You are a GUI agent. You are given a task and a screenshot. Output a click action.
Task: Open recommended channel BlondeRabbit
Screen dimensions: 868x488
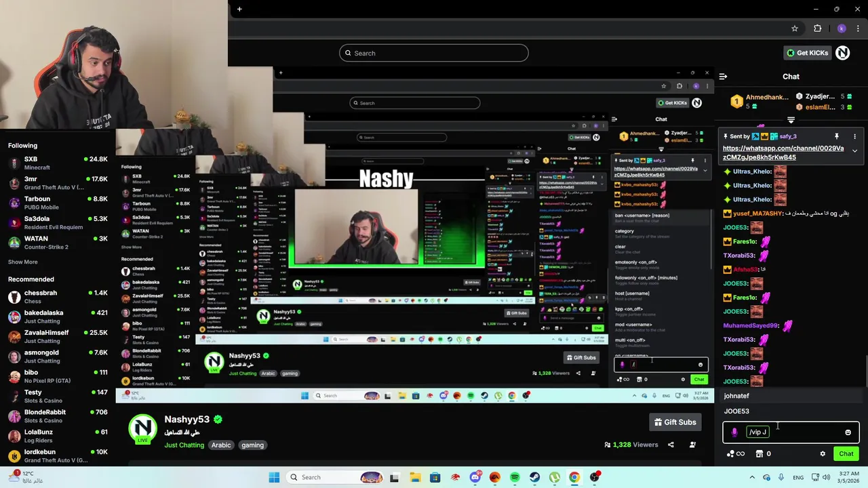[58, 416]
